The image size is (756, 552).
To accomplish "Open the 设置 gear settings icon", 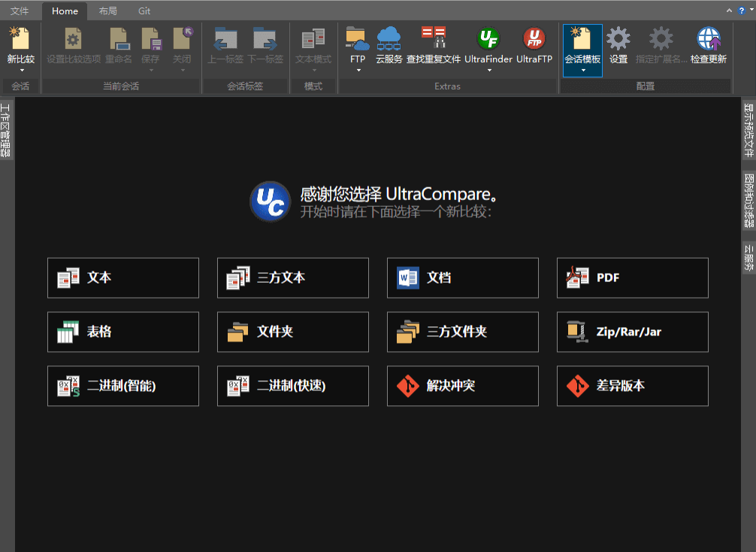I will 618,38.
